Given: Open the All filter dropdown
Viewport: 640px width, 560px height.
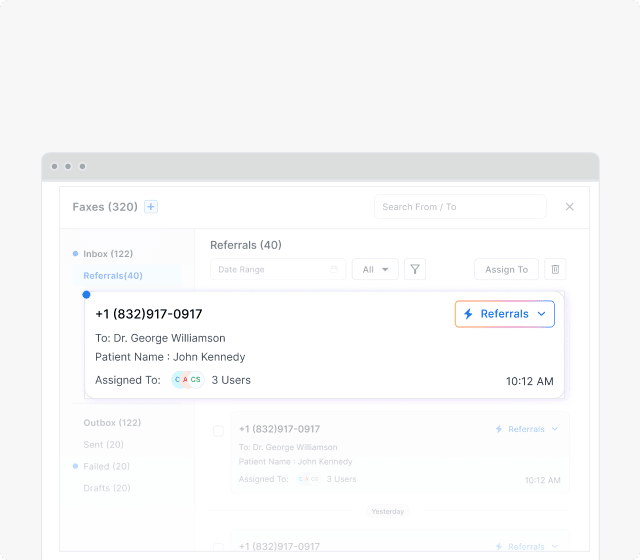Looking at the screenshot, I should (x=375, y=269).
